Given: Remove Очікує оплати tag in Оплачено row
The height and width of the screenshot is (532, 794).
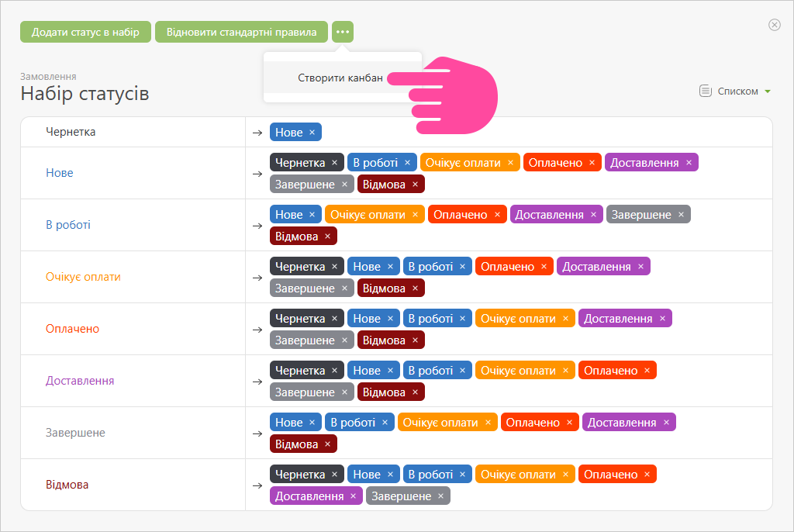Looking at the screenshot, I should click(565, 319).
